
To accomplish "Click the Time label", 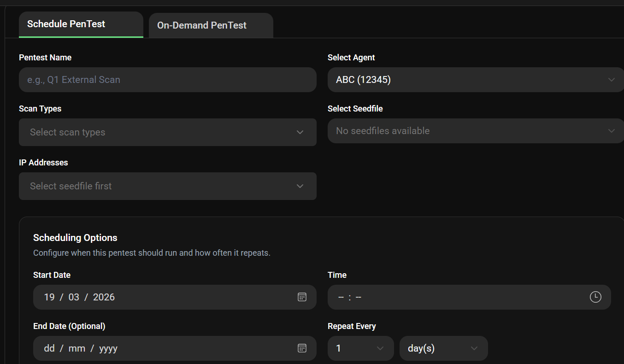I will click(337, 275).
